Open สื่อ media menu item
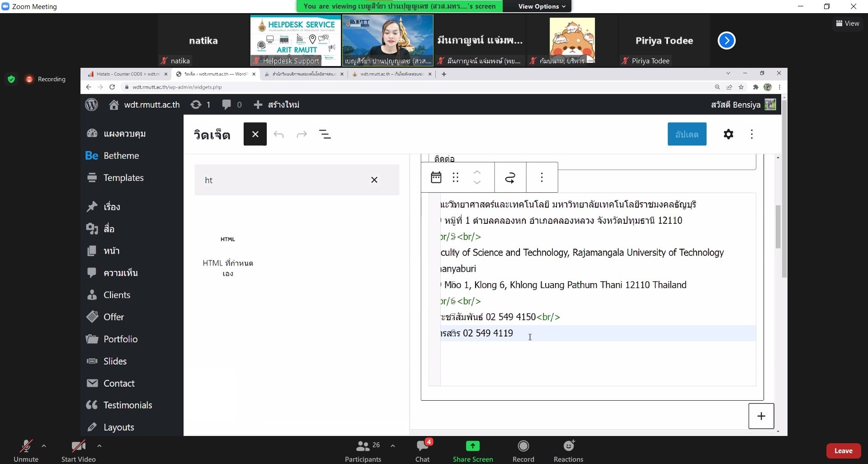 [x=100, y=229]
